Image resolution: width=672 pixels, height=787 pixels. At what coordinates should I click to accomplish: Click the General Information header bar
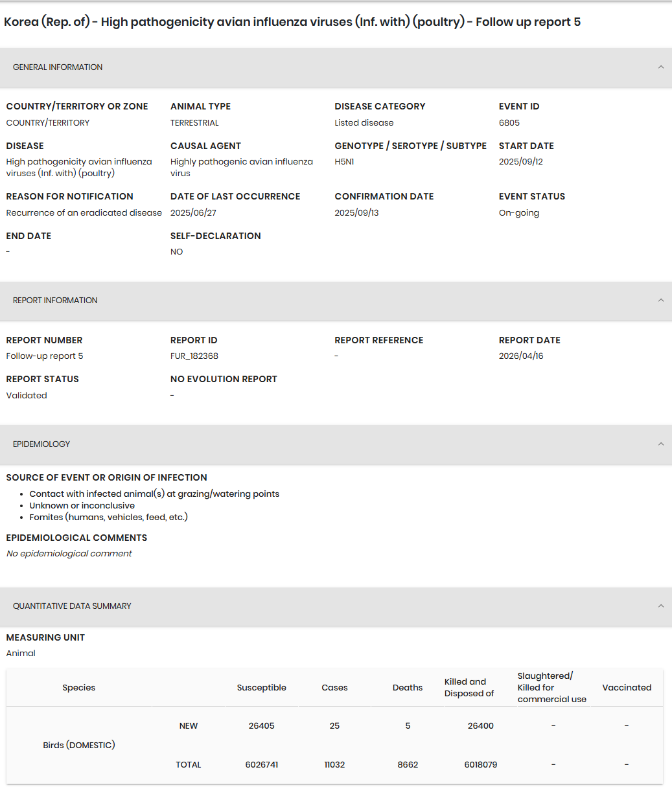pos(336,67)
